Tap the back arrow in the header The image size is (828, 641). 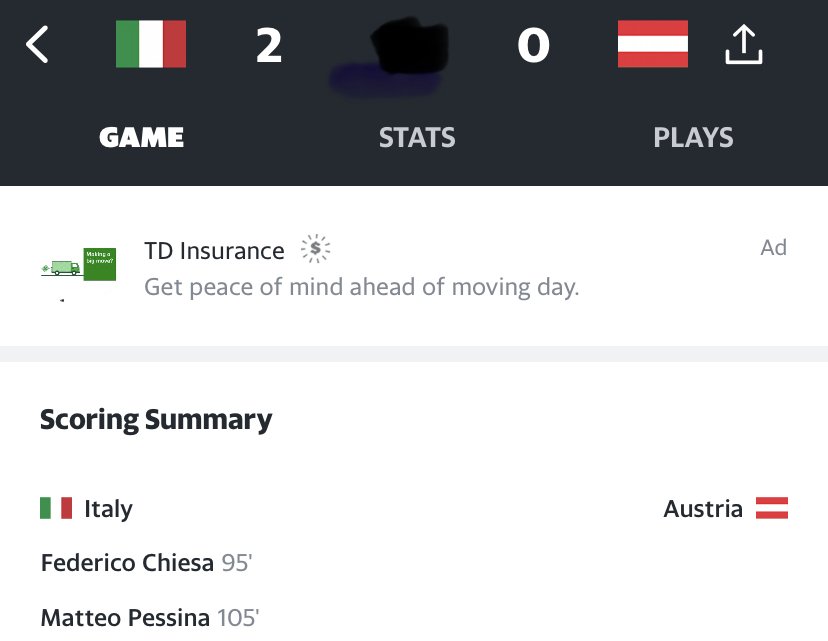tap(37, 45)
